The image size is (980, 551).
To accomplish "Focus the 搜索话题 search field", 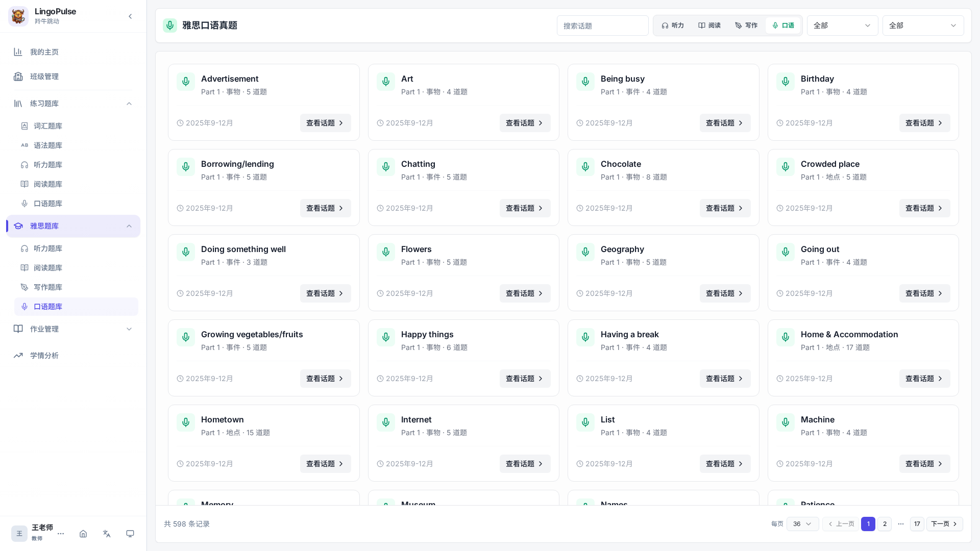I will 602,26.
